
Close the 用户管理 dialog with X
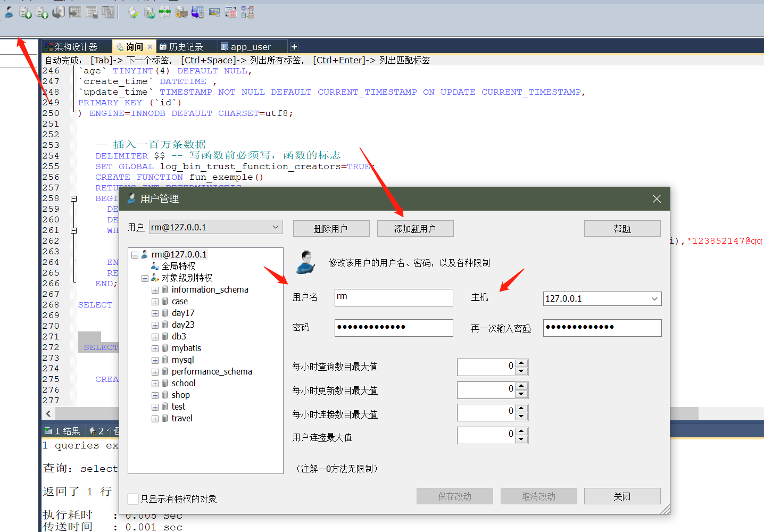point(657,198)
